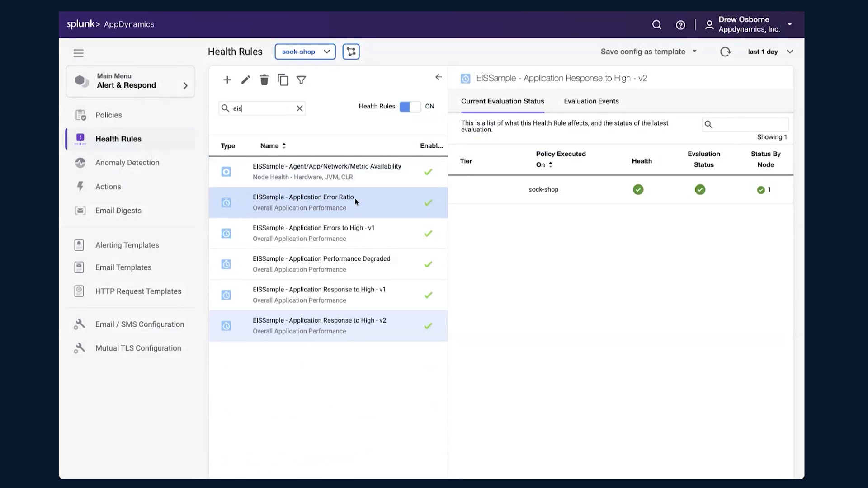Toggle the Health Rules ON switch
This screenshot has height=488, width=868.
410,107
